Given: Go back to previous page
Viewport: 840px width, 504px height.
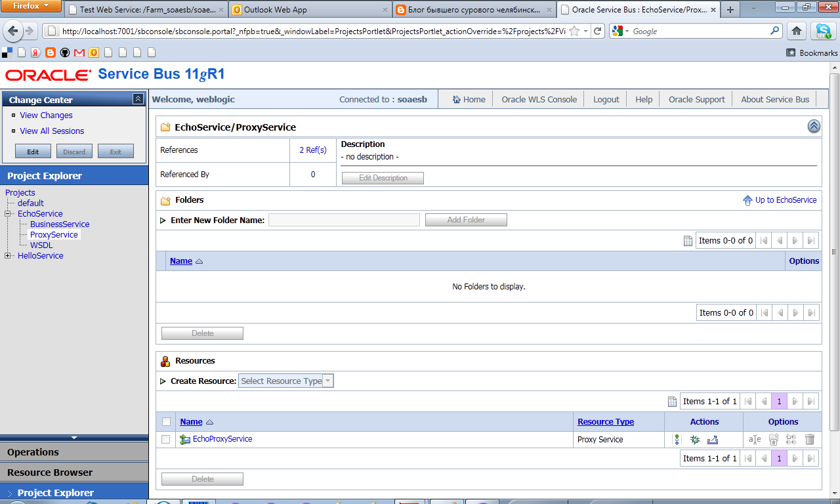Looking at the screenshot, I should pos(12,31).
